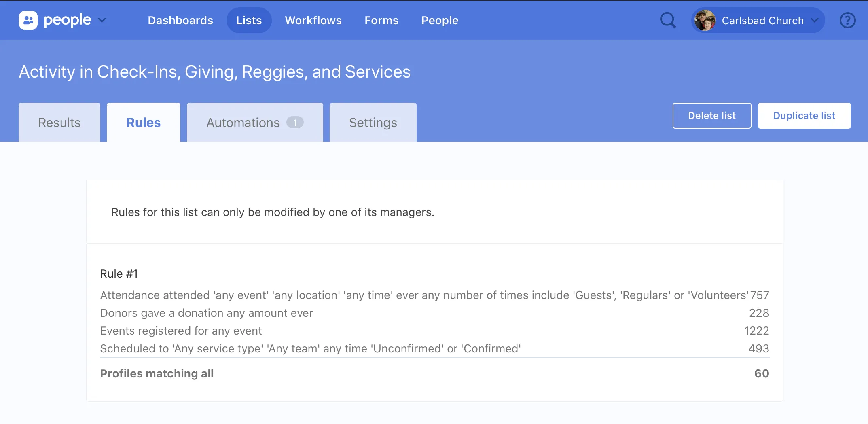Click the Delete list button

click(x=711, y=116)
